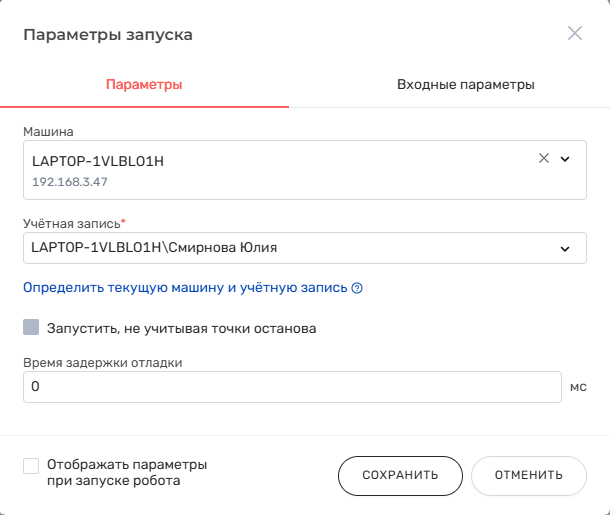610x515 pixels.
Task: Clear the selected machine LAPTOP-1VLBLO1H
Action: [x=544, y=158]
